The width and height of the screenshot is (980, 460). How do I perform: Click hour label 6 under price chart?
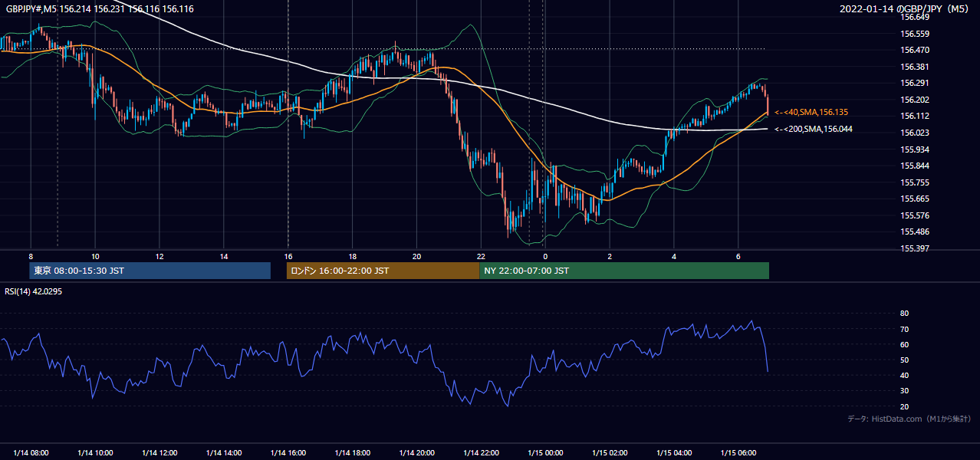(738, 256)
